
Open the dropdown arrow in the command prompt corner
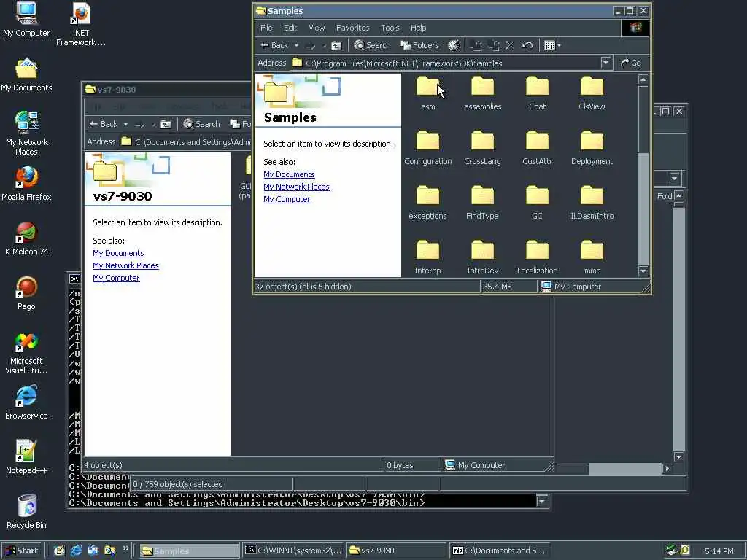coord(542,501)
